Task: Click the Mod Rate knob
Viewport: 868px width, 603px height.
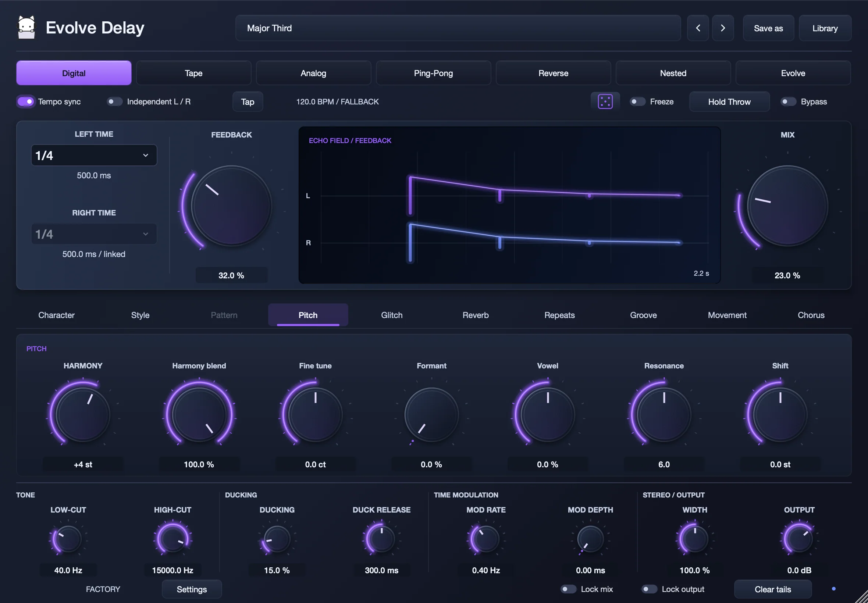Action: (x=486, y=539)
